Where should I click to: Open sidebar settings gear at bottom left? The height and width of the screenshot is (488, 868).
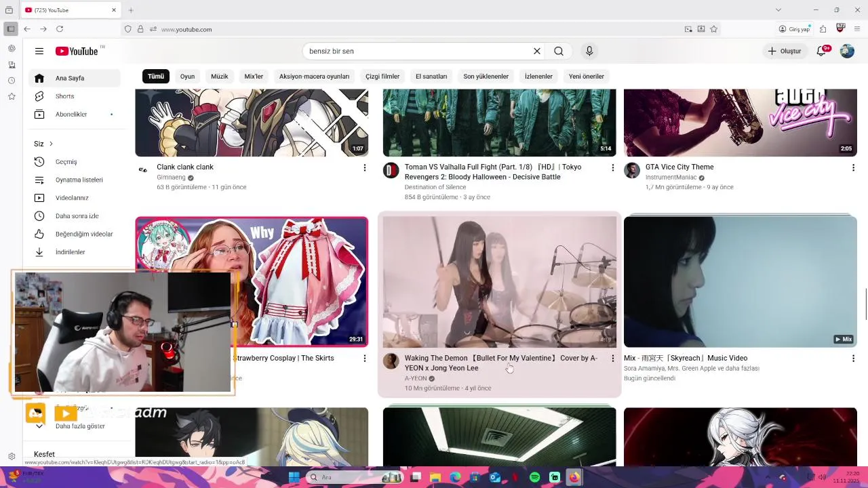point(12,457)
